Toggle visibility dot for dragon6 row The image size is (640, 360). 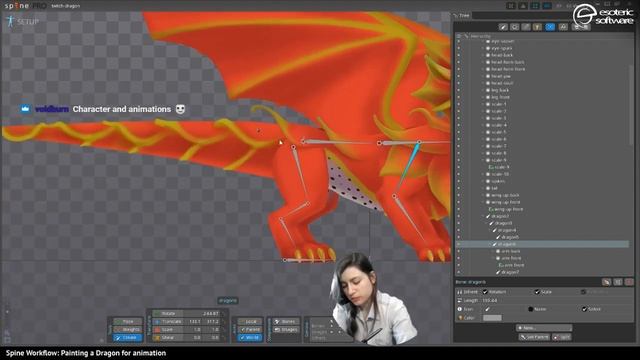click(x=459, y=244)
